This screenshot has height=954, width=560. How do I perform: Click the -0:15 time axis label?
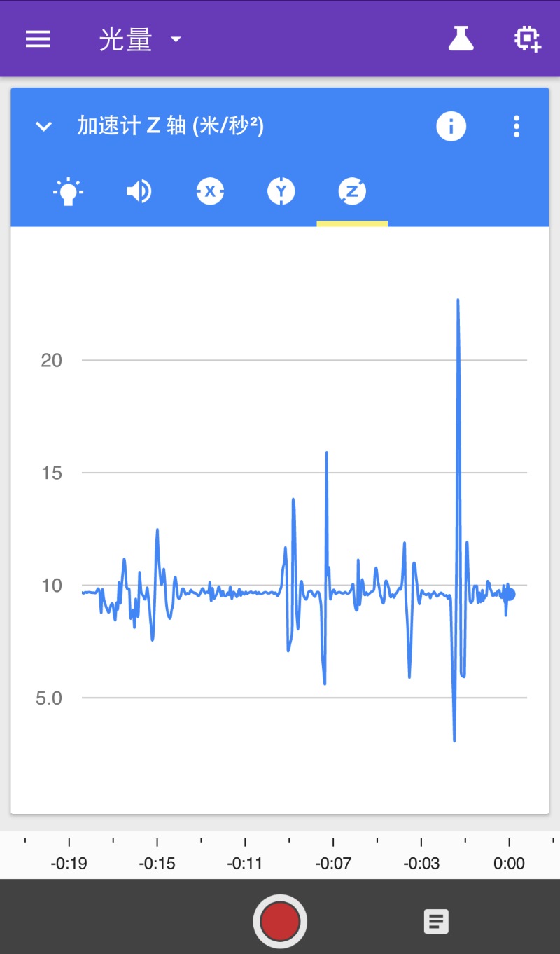click(x=157, y=863)
